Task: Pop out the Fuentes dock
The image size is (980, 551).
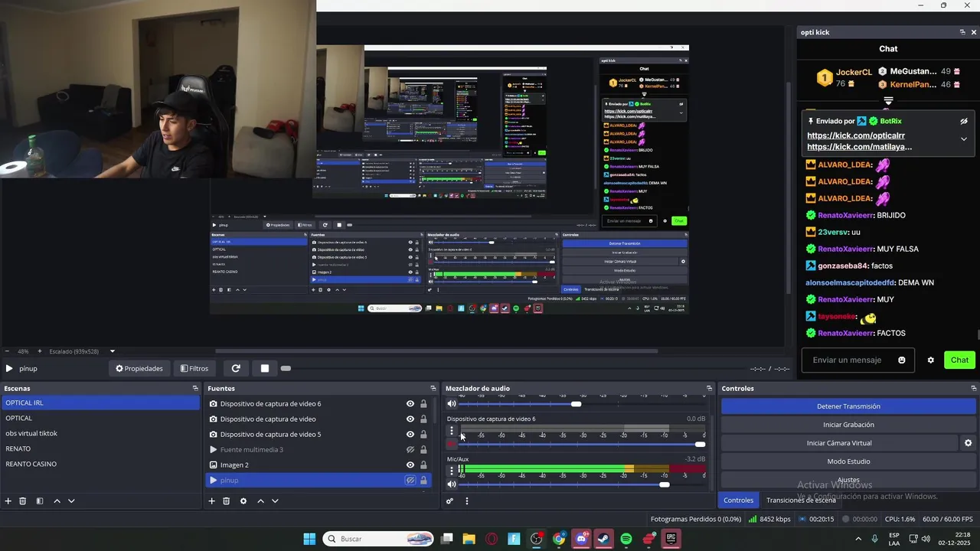Action: 433,389
